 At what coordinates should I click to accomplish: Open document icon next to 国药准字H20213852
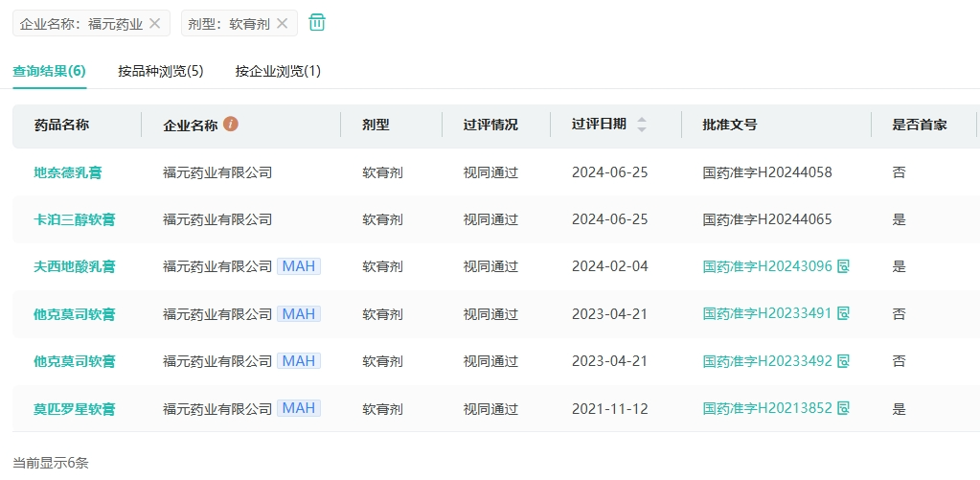844,408
